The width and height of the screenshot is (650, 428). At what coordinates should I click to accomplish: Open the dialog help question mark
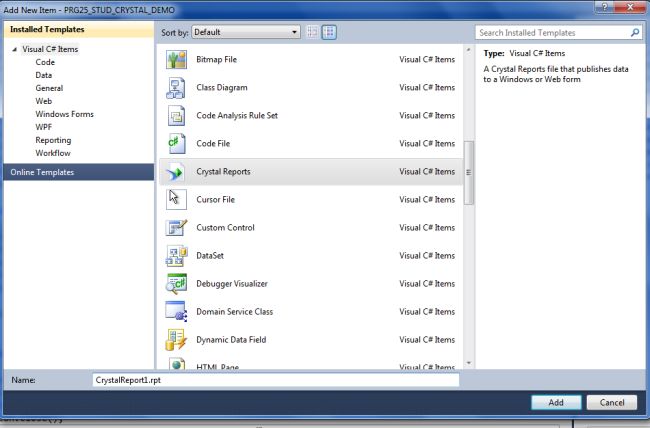click(604, 7)
